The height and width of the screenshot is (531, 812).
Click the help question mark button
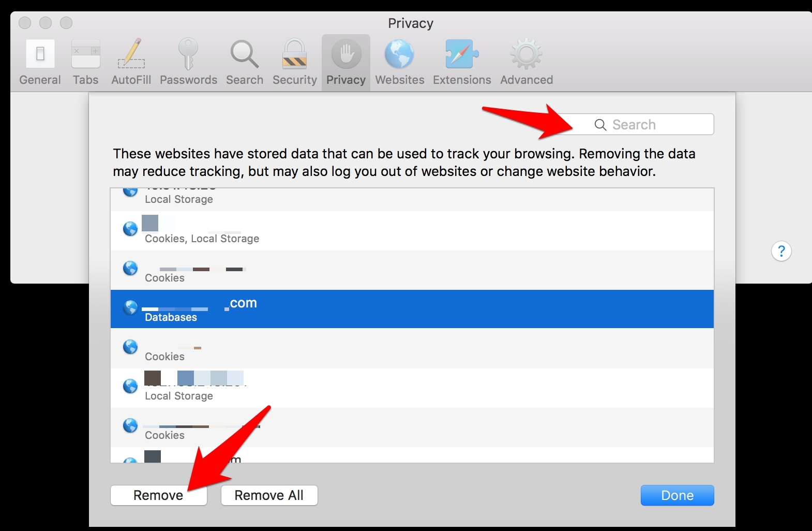[781, 251]
